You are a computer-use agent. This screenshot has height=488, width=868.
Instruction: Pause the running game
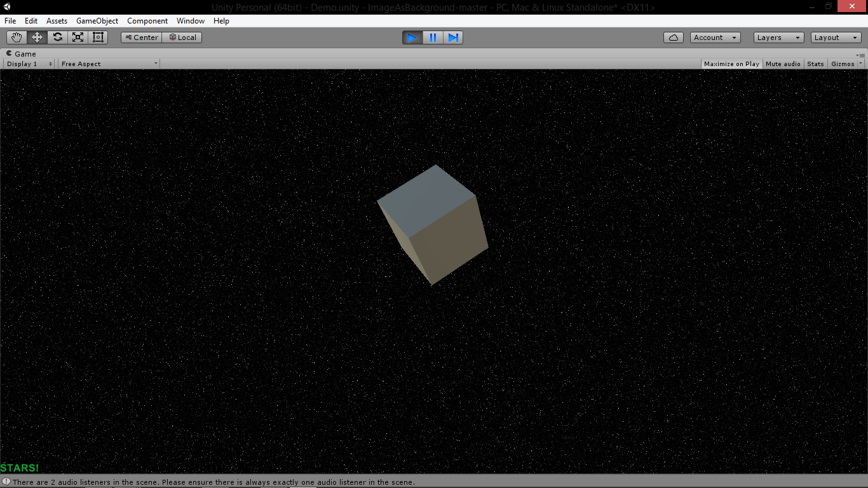coord(433,37)
